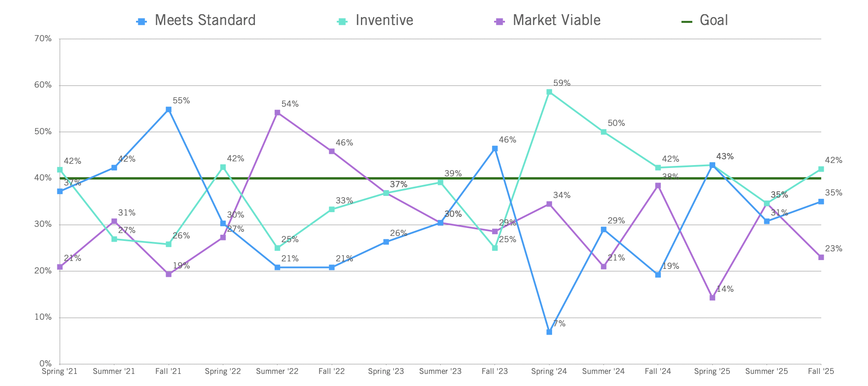Click the dark green Goal legend line

[687, 21]
